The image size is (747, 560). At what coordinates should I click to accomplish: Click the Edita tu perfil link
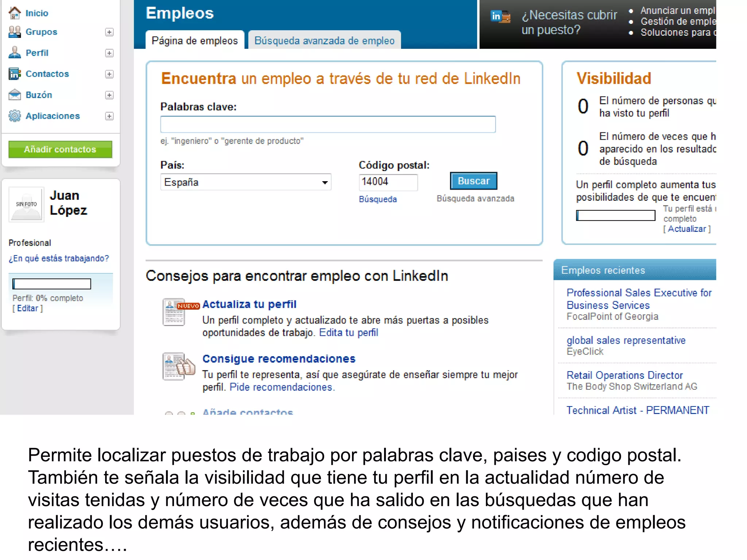(x=348, y=332)
